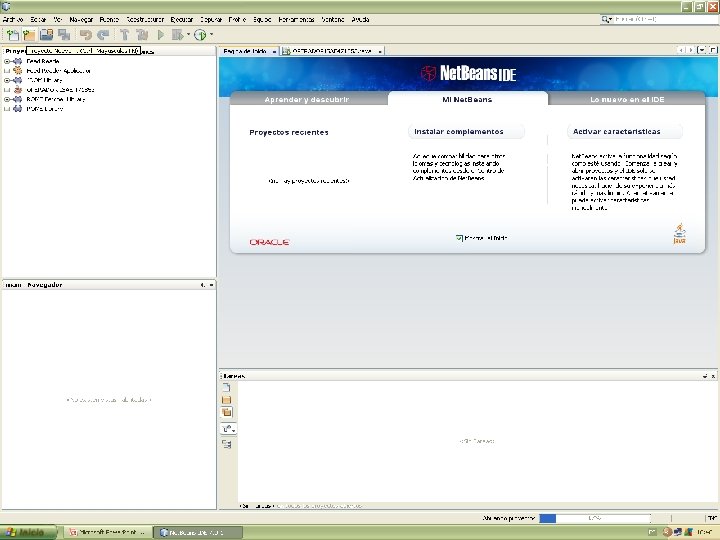Expand the third project node in tree
The height and width of the screenshot is (540, 720).
coord(6,80)
